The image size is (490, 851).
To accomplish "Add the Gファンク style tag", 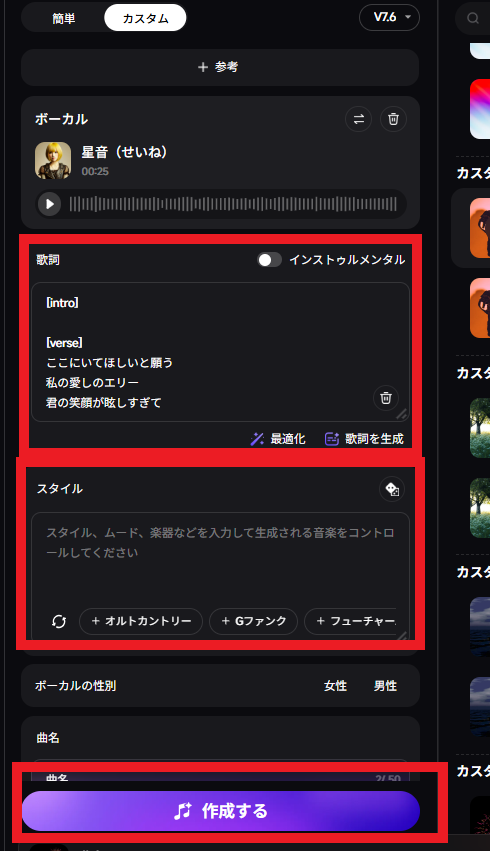I will coord(253,621).
